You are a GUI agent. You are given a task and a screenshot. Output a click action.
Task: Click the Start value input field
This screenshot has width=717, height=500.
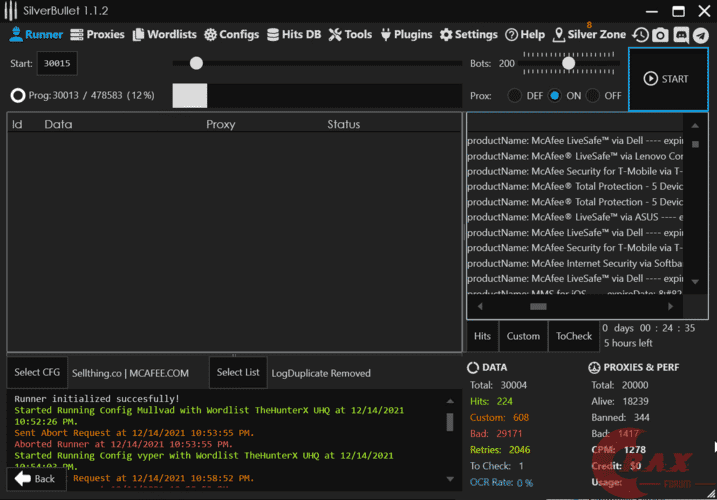point(56,63)
